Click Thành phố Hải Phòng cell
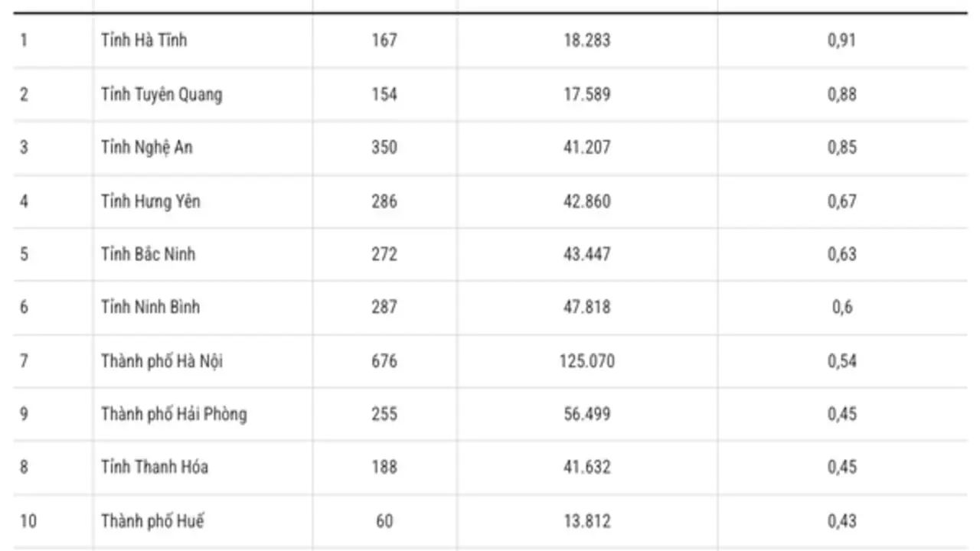The height and width of the screenshot is (551, 980). pyautogui.click(x=174, y=414)
